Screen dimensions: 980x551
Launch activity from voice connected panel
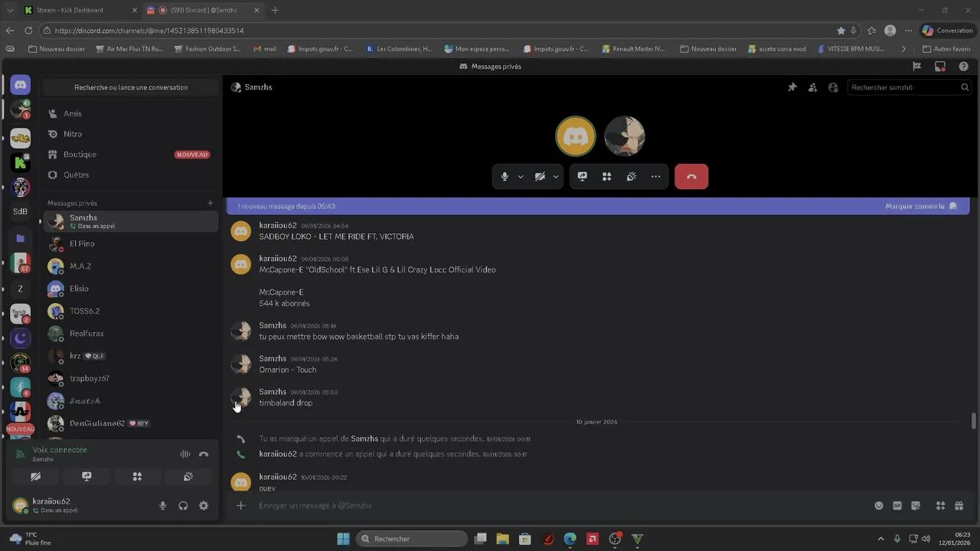tap(137, 476)
